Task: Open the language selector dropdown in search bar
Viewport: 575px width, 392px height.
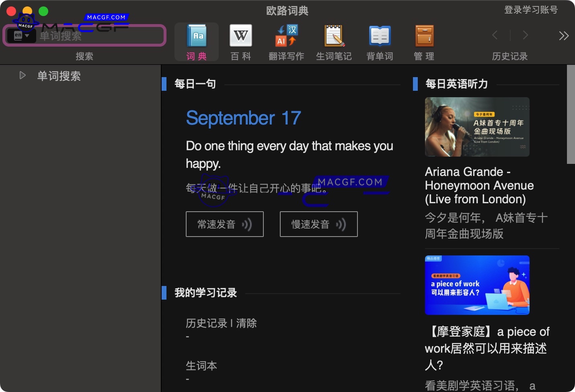Action: [x=22, y=35]
